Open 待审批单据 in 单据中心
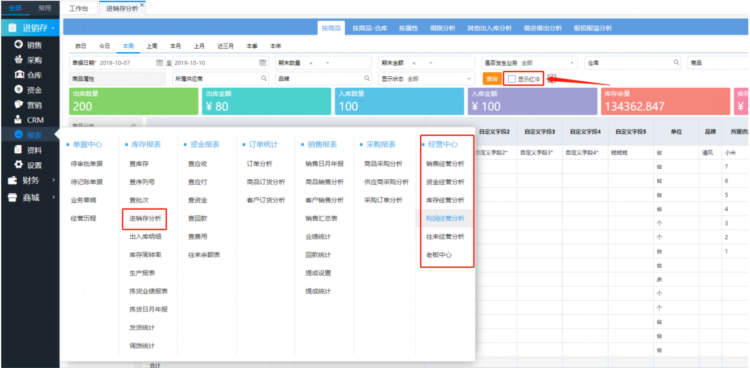 (87, 164)
